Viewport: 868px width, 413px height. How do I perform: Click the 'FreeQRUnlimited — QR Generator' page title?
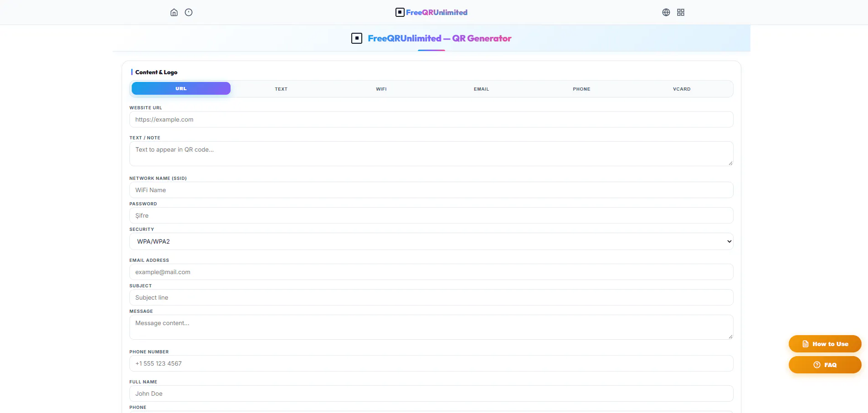[x=440, y=38]
